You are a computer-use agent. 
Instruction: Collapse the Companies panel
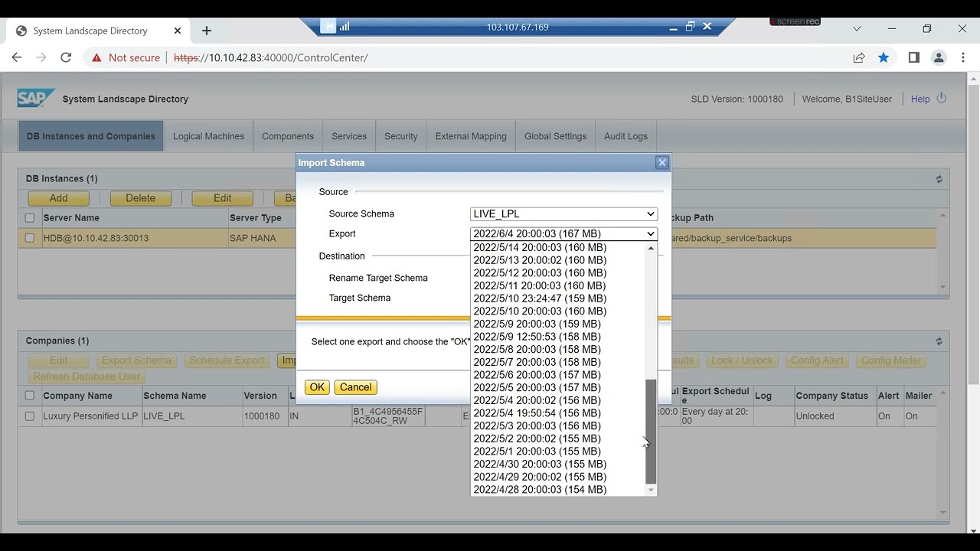[939, 341]
